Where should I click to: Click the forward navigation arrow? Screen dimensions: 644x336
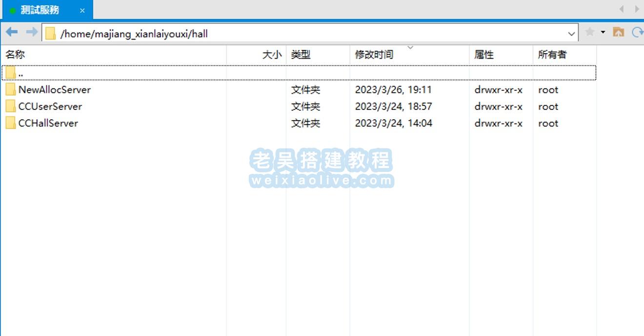[x=30, y=33]
